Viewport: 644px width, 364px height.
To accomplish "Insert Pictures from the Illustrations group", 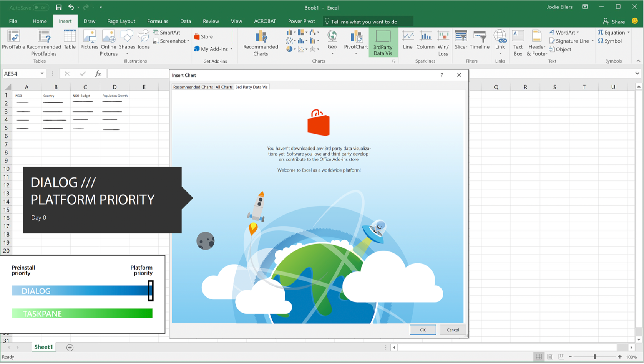I will click(89, 40).
